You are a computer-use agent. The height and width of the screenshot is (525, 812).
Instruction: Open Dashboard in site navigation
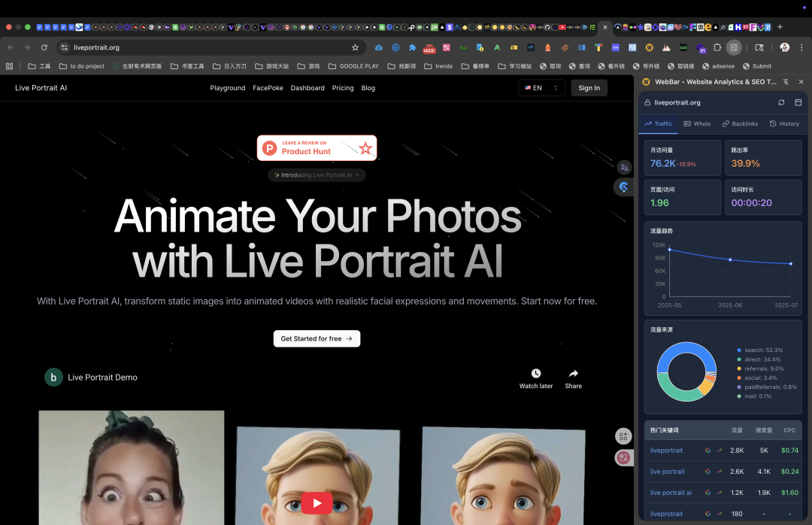[x=308, y=88]
